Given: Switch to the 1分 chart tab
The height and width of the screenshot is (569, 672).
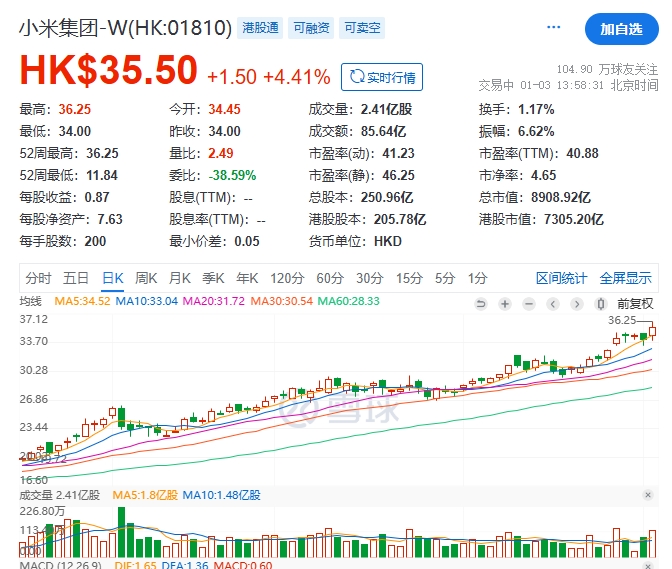Looking at the screenshot, I should pyautogui.click(x=477, y=279).
